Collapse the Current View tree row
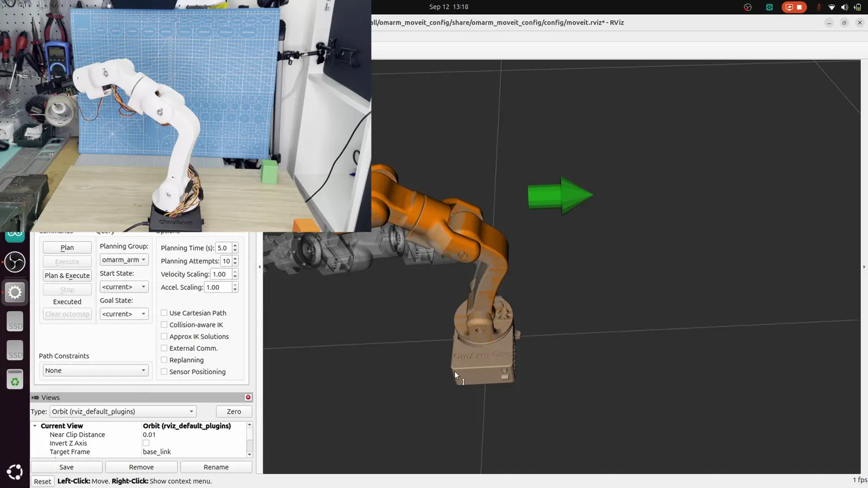868x488 pixels. (x=35, y=426)
